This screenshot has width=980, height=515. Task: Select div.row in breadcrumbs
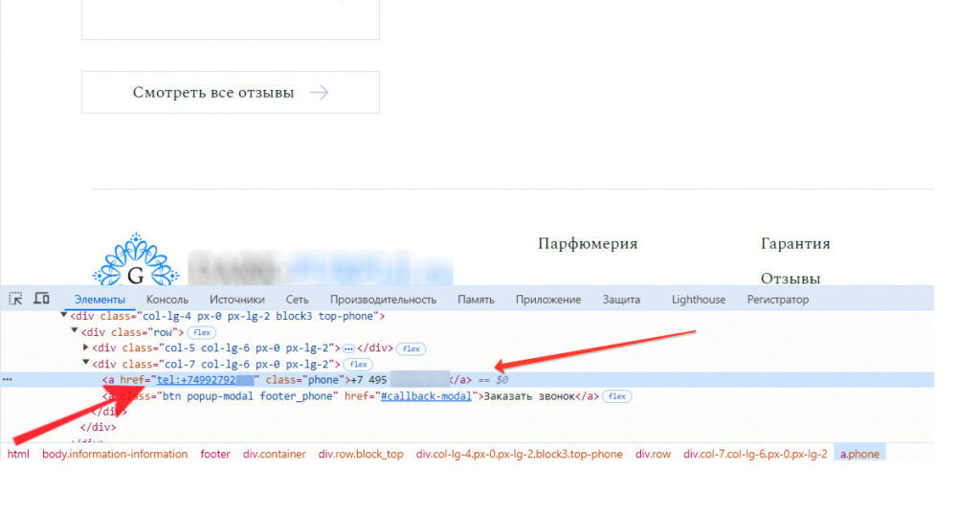point(653,454)
